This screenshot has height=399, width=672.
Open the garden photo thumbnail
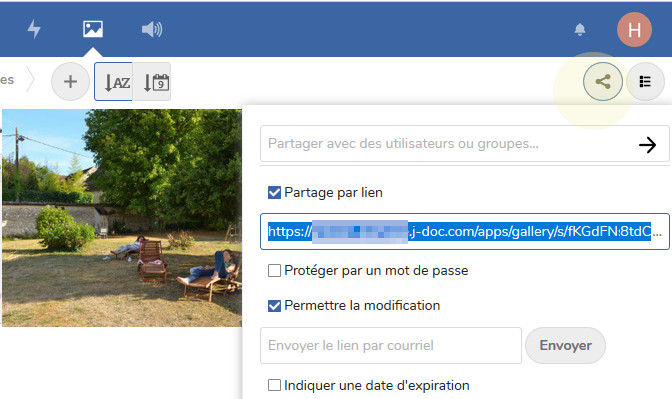pyautogui.click(x=122, y=218)
